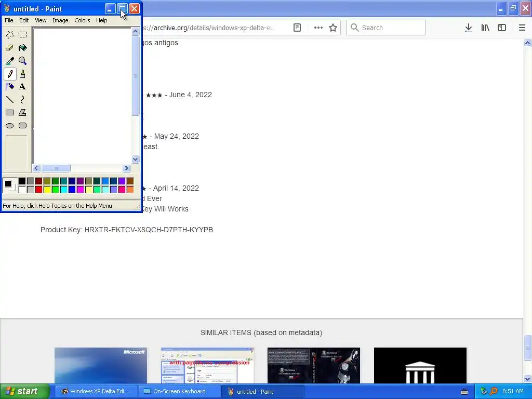Open Paint's Help menu
The height and width of the screenshot is (399, 532).
[101, 20]
